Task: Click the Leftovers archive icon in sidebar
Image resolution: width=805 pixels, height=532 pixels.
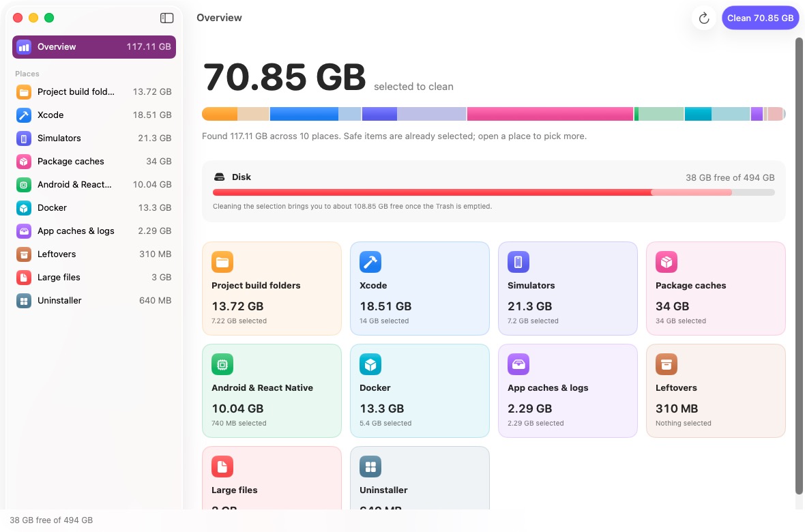Action: pos(24,254)
